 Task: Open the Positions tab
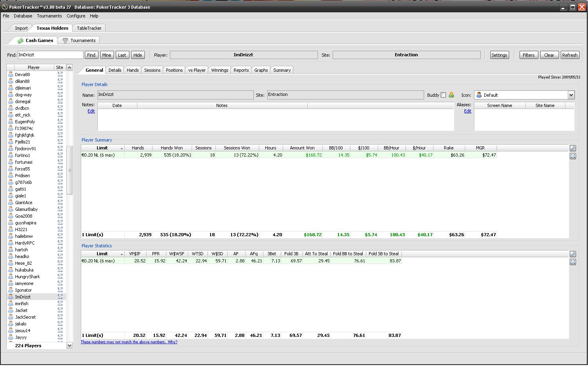pos(174,70)
